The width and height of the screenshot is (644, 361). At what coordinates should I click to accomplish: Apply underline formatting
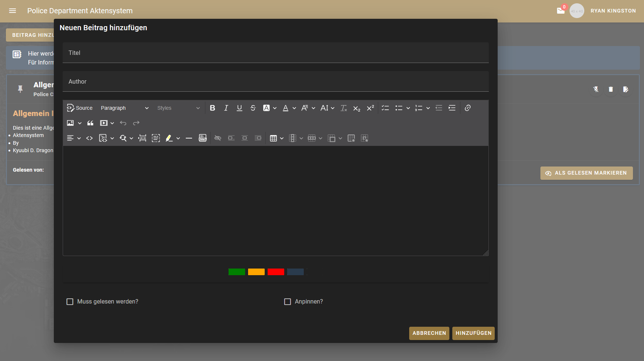coord(240,108)
